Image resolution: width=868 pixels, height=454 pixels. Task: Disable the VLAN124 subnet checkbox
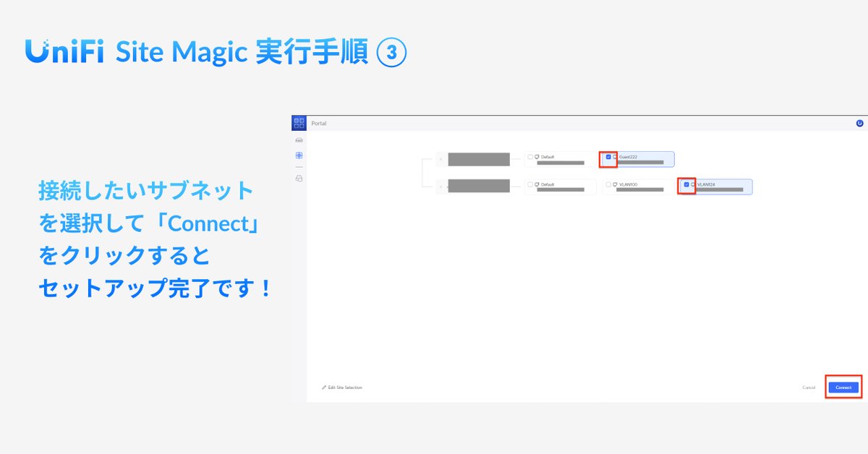click(x=686, y=184)
